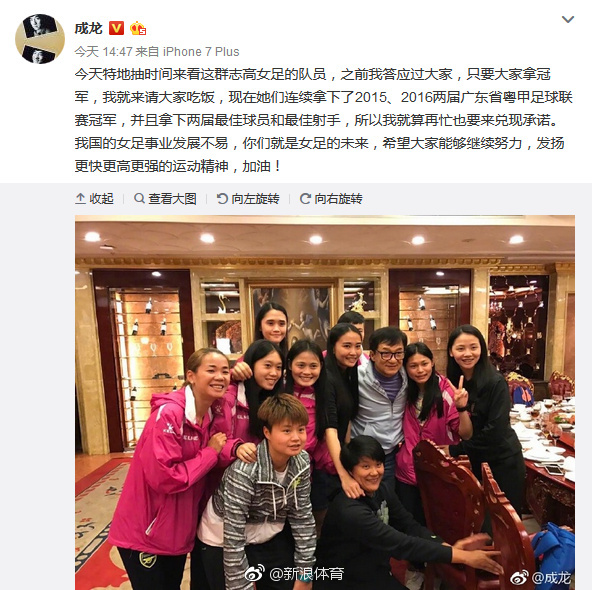Click 查看大图 to view the large image
The image size is (592, 590).
[165, 199]
